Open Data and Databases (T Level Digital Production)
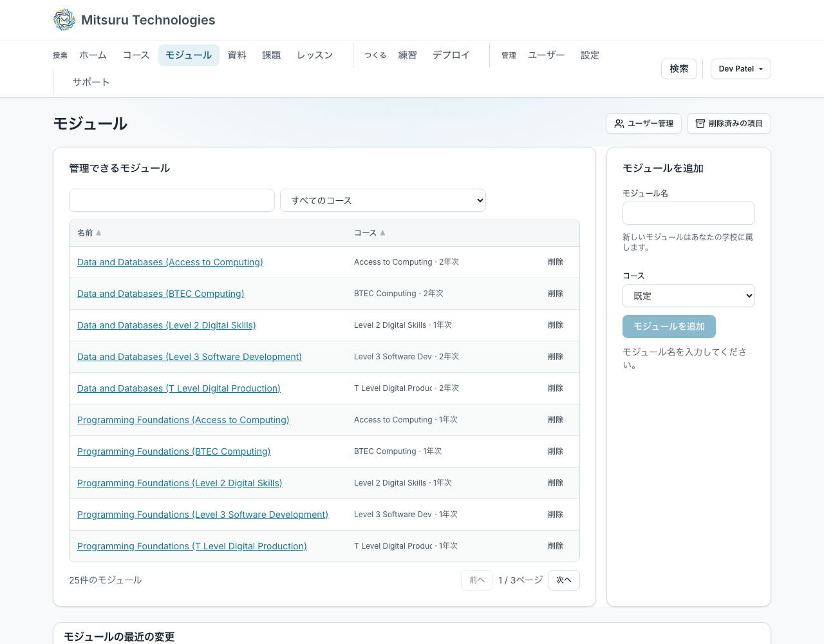The height and width of the screenshot is (644, 824). click(179, 388)
